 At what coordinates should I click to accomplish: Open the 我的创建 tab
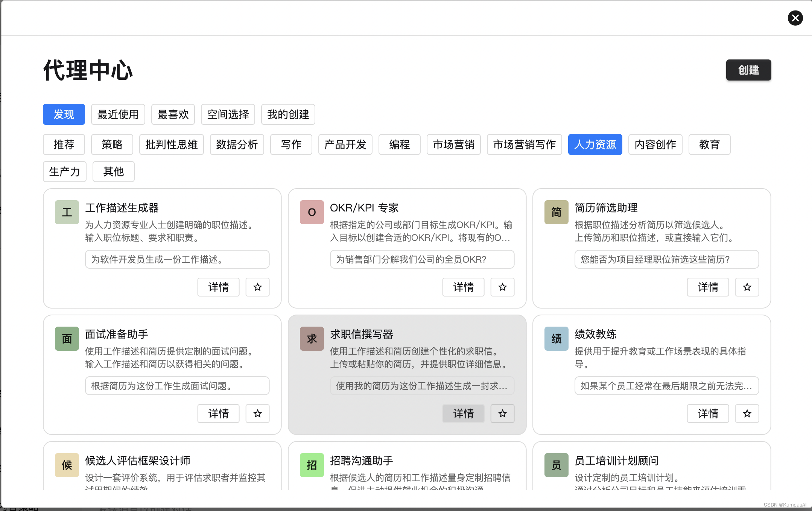(x=288, y=114)
